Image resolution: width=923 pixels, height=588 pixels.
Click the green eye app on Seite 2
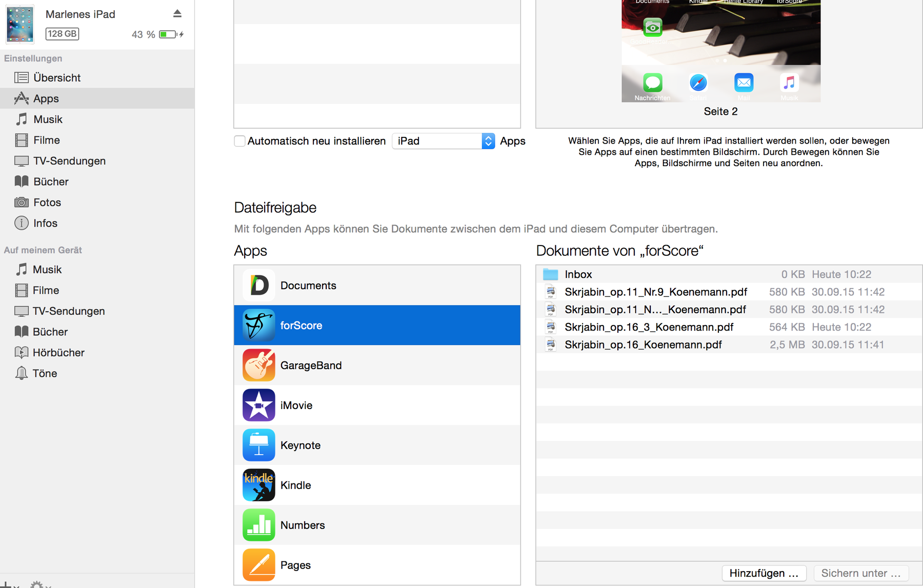pyautogui.click(x=653, y=27)
